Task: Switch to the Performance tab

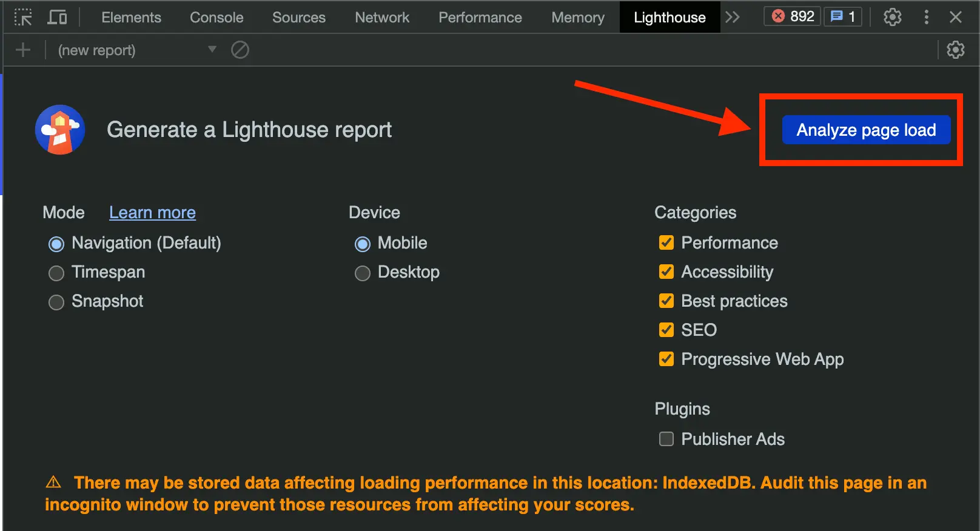Action: point(480,18)
